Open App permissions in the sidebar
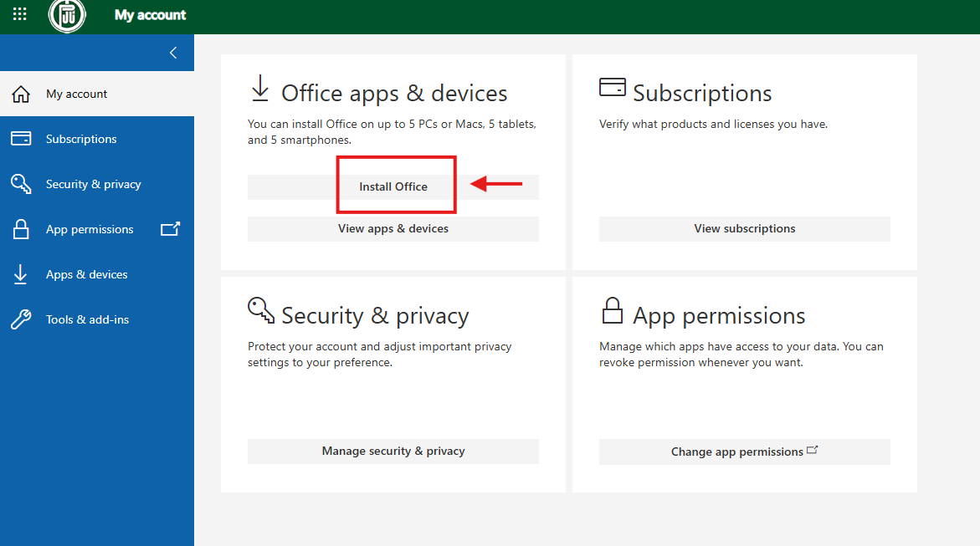The image size is (980, 546). click(97, 229)
